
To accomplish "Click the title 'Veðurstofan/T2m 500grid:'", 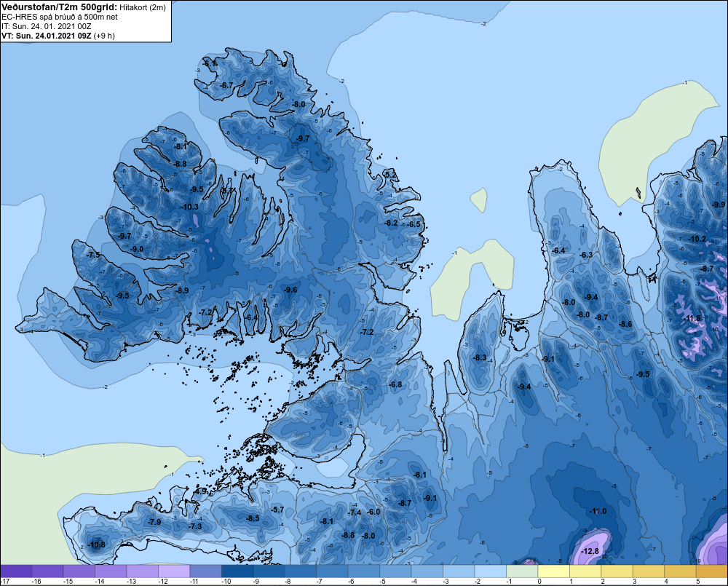I will point(58,7).
